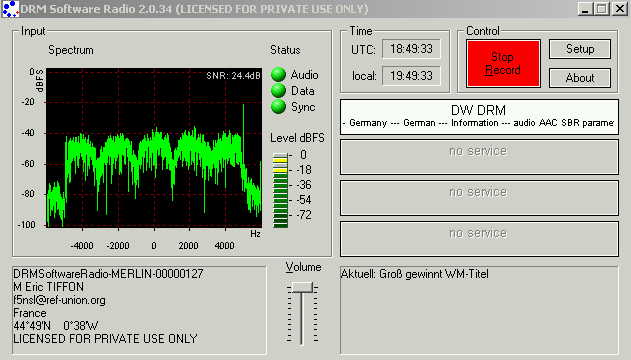Viewport: 631px width, 360px height.
Task: Click the 'Aktuell: Groß gewinnt WM-Titel' text message
Action: [414, 274]
